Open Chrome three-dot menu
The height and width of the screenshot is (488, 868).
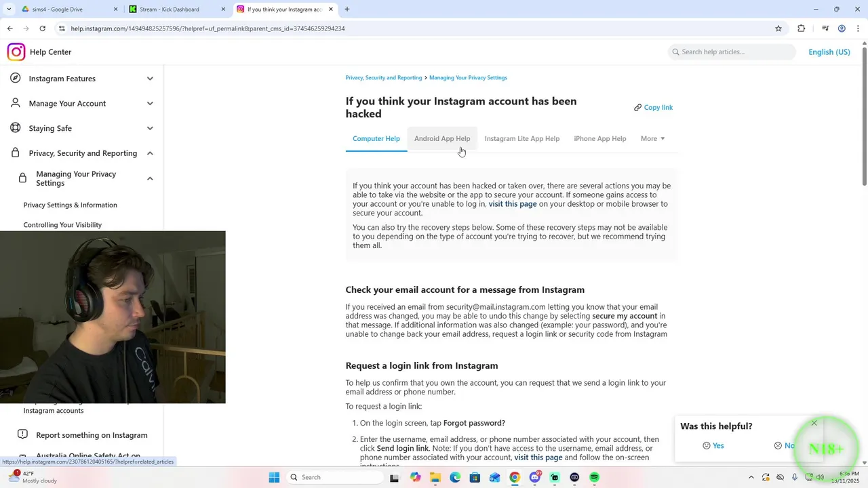[x=859, y=28]
